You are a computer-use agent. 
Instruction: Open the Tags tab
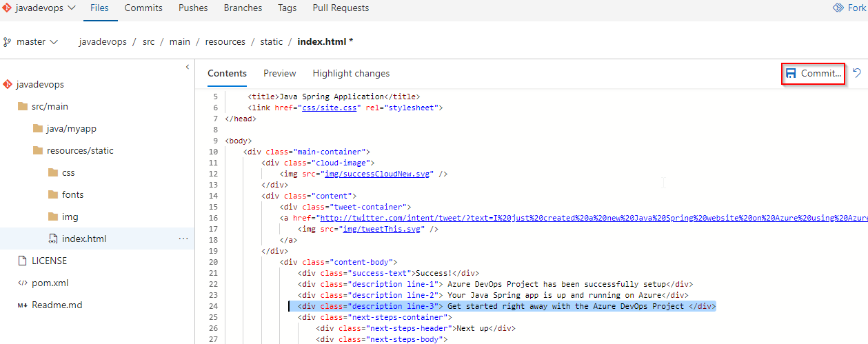pos(287,8)
